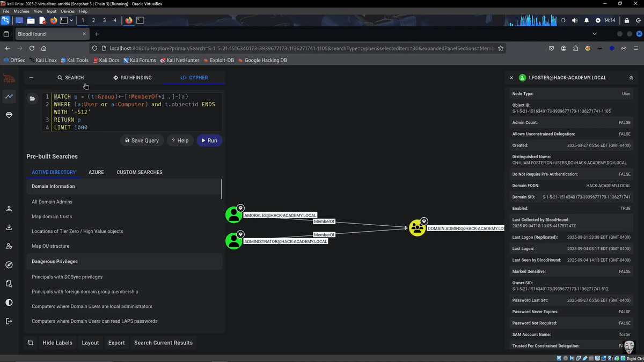Viewport: 644px width, 362px height.
Task: Open the Layout options dropdown
Action: coord(90,343)
